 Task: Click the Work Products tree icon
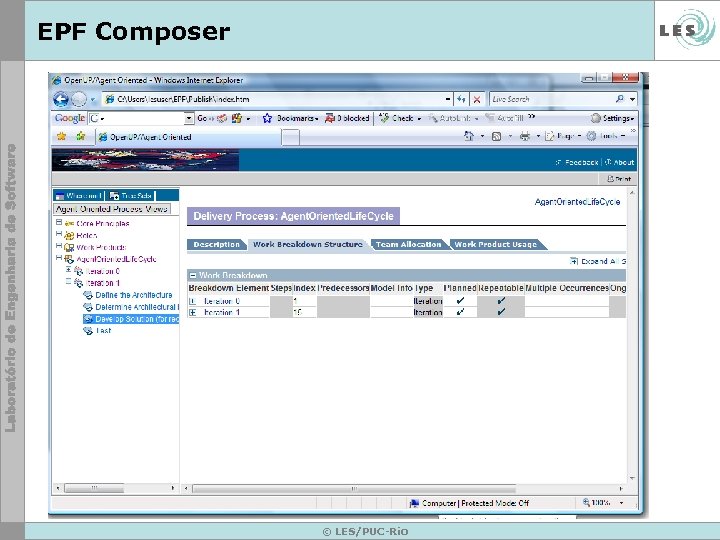point(69,248)
